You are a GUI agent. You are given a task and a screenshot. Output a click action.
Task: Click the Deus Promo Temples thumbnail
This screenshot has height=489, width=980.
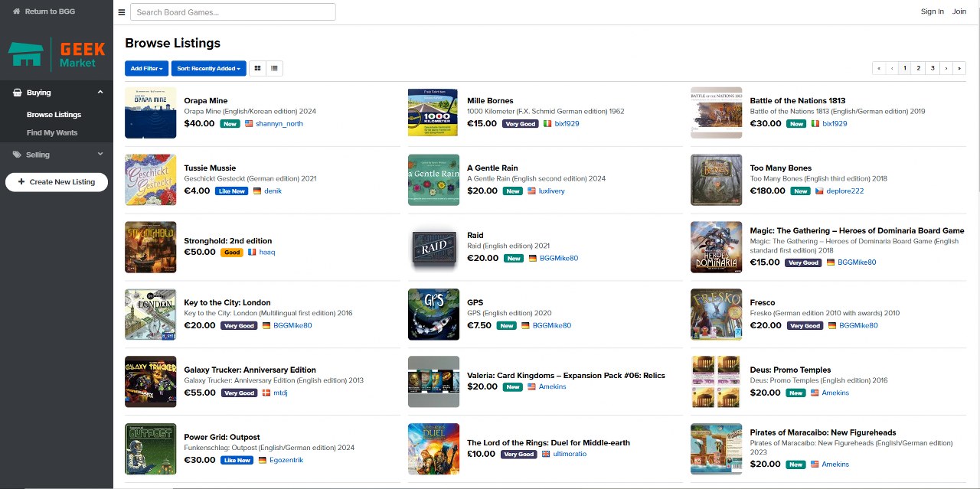[716, 382]
